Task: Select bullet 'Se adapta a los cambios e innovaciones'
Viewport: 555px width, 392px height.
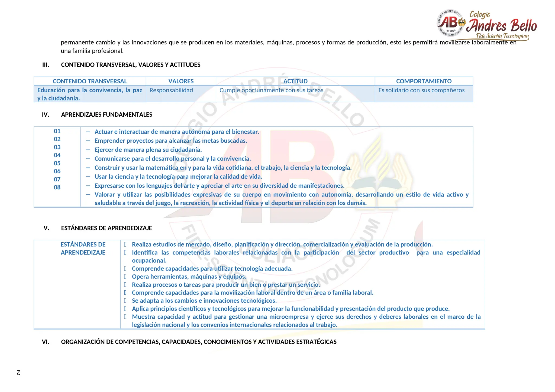Action: [204, 301]
